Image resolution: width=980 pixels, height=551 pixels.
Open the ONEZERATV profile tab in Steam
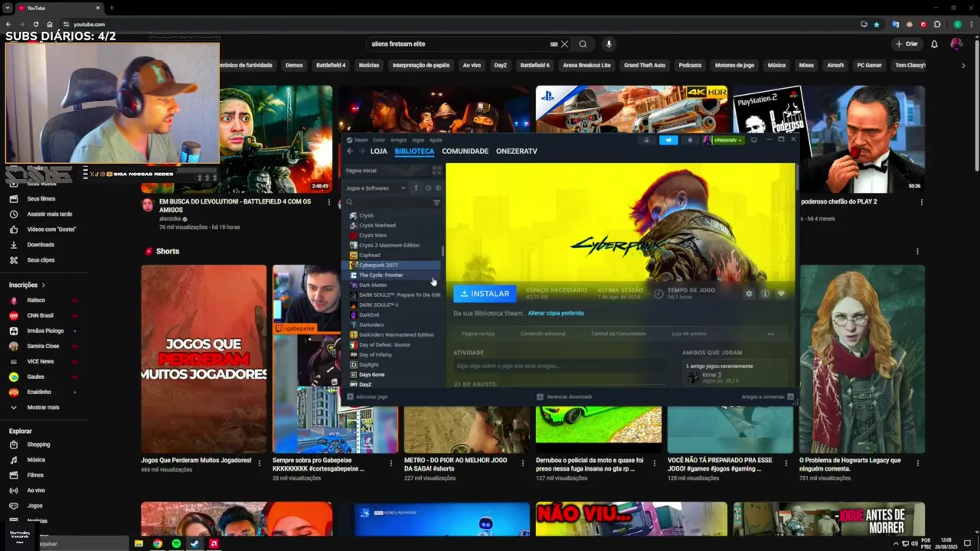pyautogui.click(x=516, y=151)
